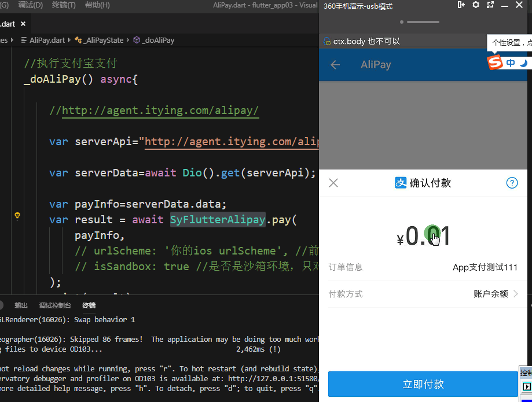Click the icon beside ctx.body 也不可以
Viewport: 532px width, 402px height.
(x=327, y=41)
